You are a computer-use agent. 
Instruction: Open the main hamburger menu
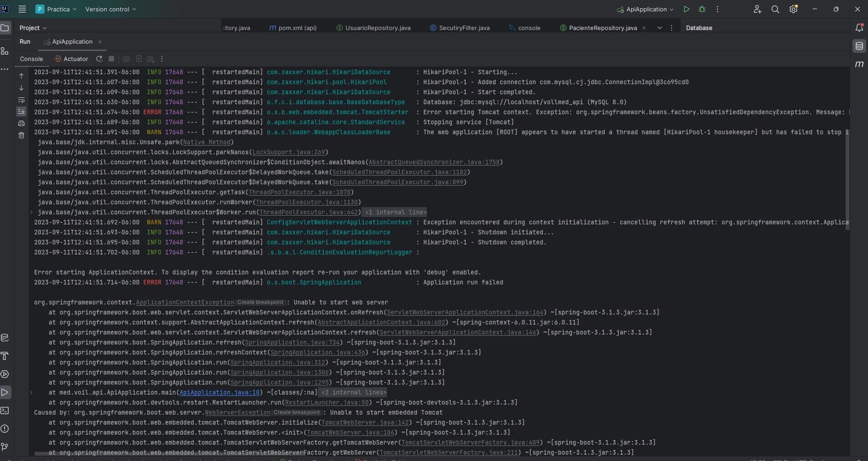pos(22,9)
